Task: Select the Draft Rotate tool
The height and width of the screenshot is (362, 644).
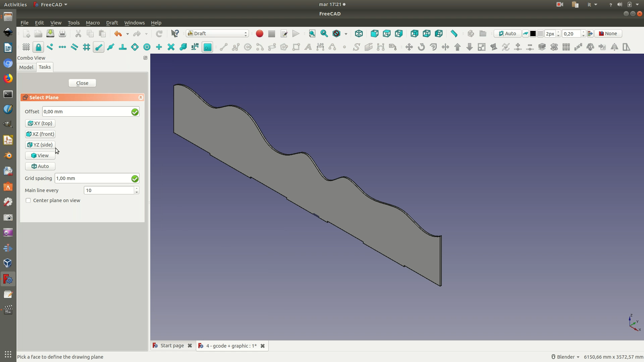Action: pos(421,47)
